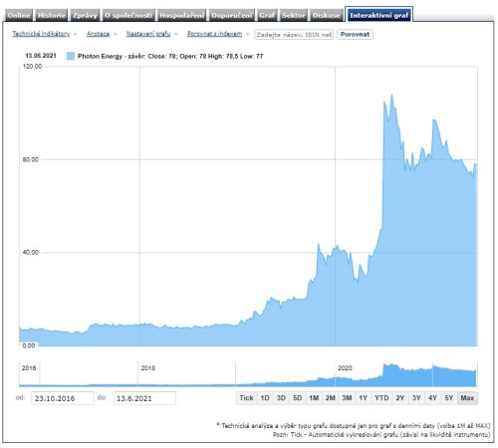Select the 5D range button

[x=298, y=398]
